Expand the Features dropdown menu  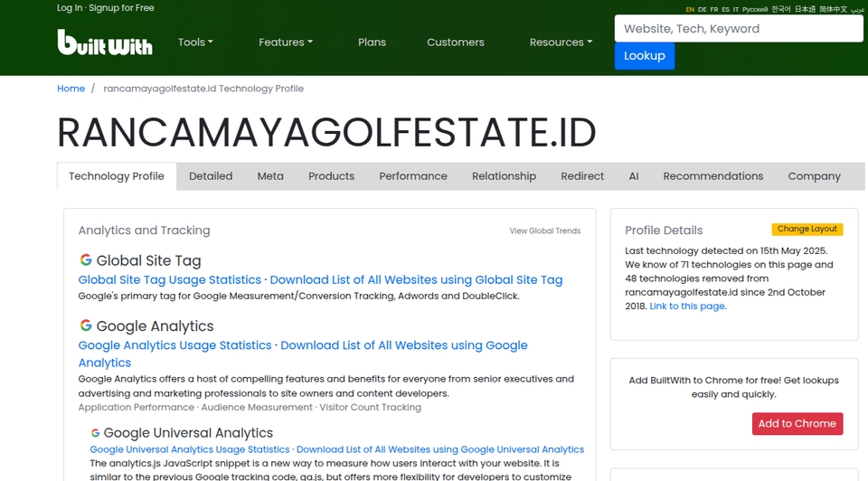(x=286, y=42)
